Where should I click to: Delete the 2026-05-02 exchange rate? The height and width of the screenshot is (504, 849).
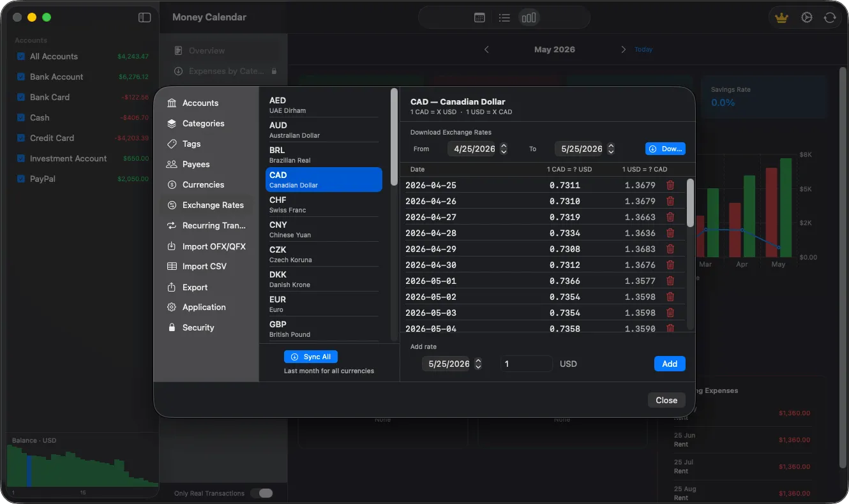click(670, 297)
